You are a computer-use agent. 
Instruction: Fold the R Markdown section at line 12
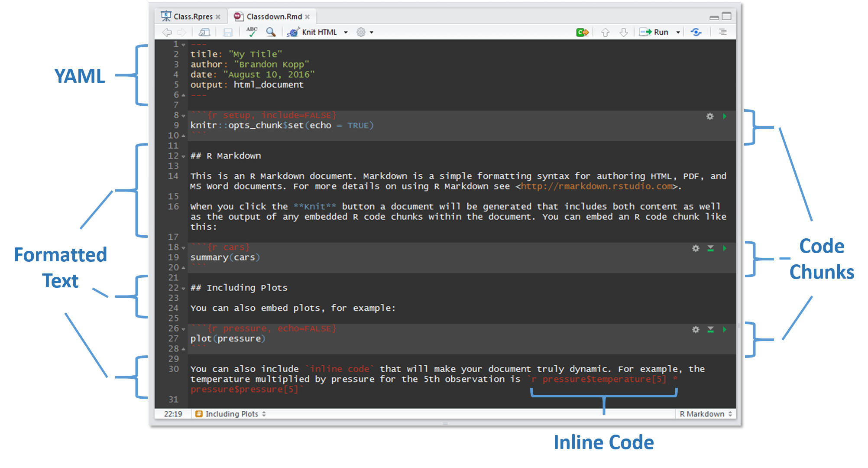(184, 156)
